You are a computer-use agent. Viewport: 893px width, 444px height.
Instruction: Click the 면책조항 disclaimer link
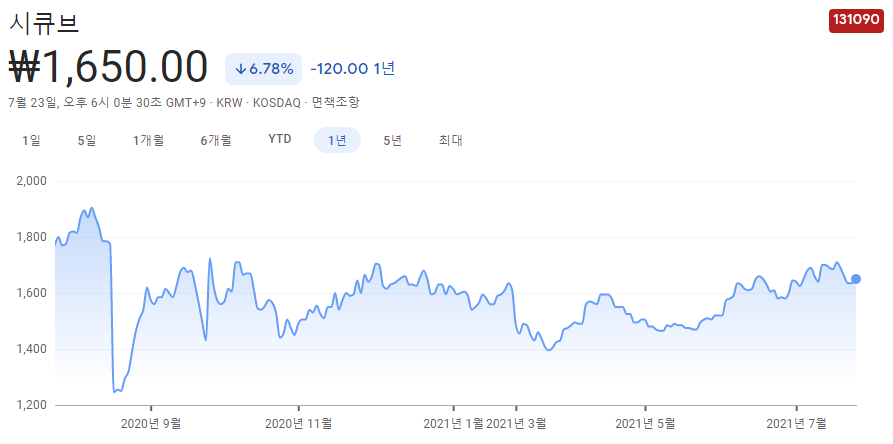click(336, 103)
